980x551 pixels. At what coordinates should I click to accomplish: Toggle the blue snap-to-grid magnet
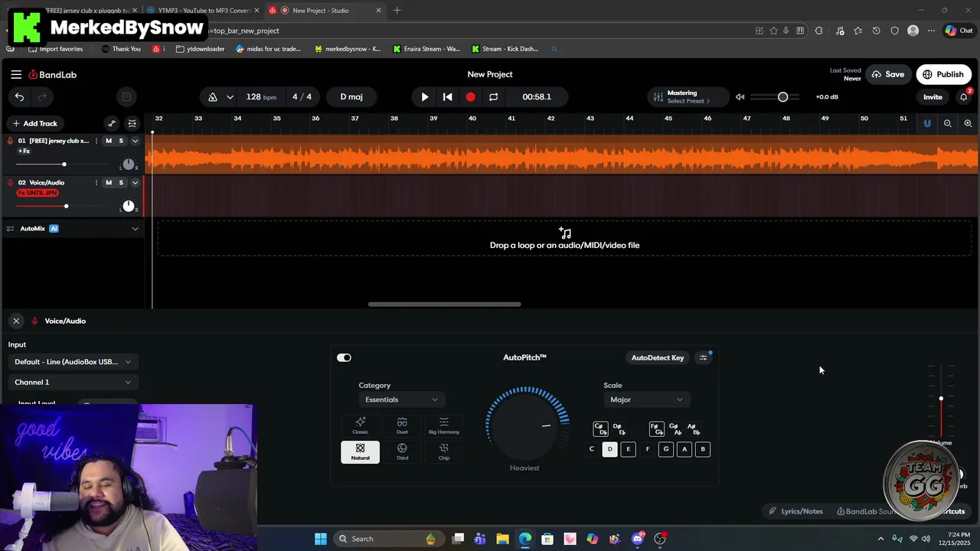coord(927,123)
